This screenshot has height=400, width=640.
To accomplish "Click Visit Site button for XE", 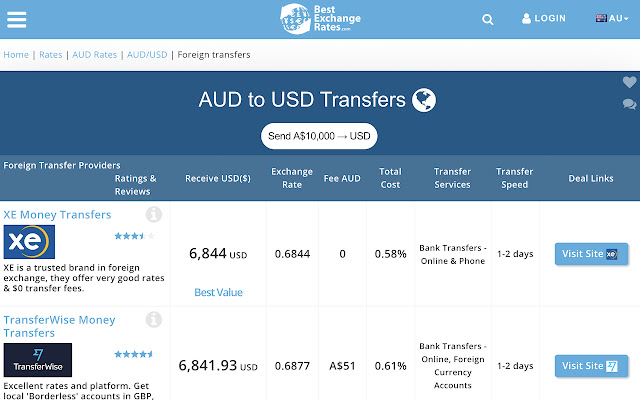I will pos(591,254).
